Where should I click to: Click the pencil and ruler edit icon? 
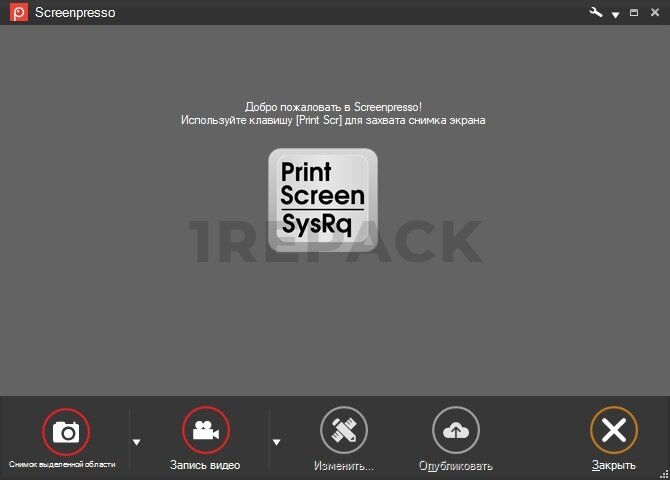344,431
